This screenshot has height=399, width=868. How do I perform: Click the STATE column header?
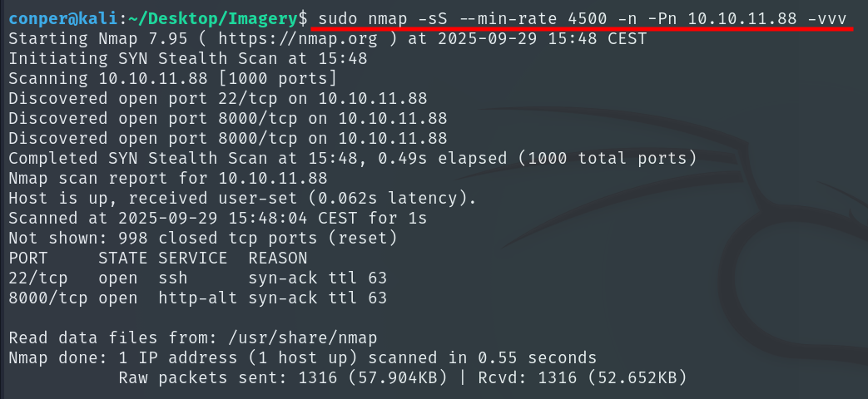(x=123, y=258)
